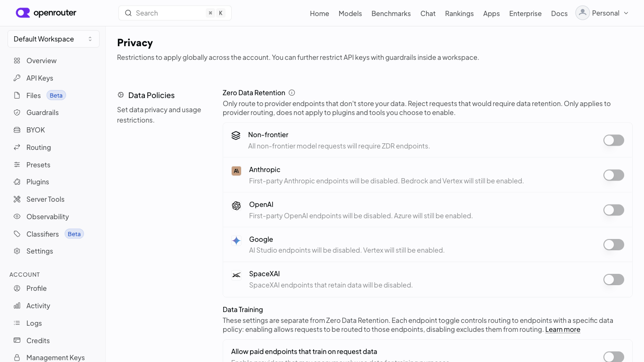Click the Anthropic row title
This screenshot has height=362, width=644.
click(265, 170)
